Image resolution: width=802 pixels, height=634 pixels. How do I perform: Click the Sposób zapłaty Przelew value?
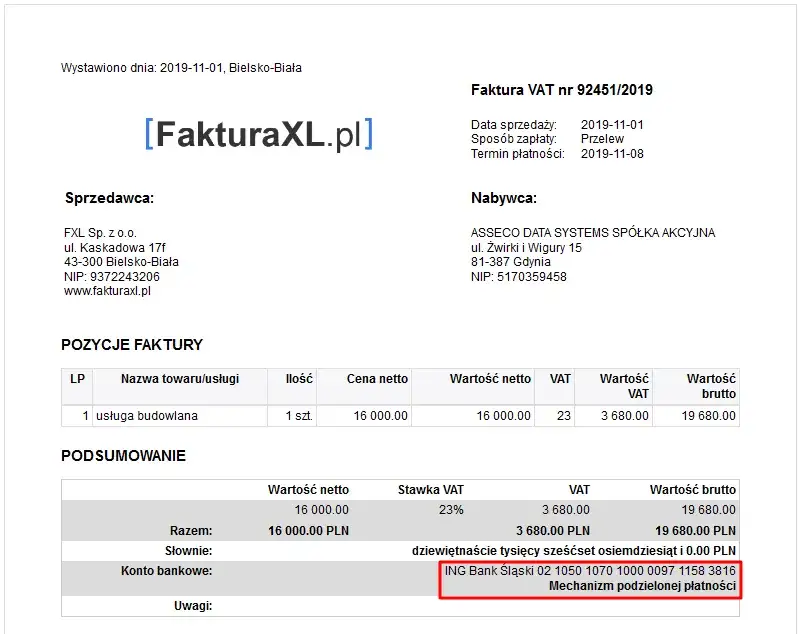[x=605, y=138]
